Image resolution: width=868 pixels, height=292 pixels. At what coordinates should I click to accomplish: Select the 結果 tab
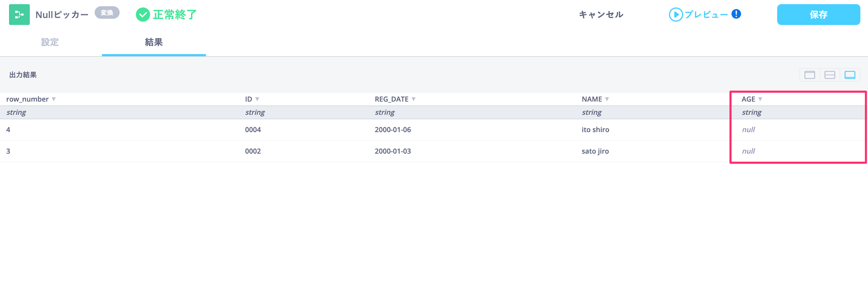point(154,42)
